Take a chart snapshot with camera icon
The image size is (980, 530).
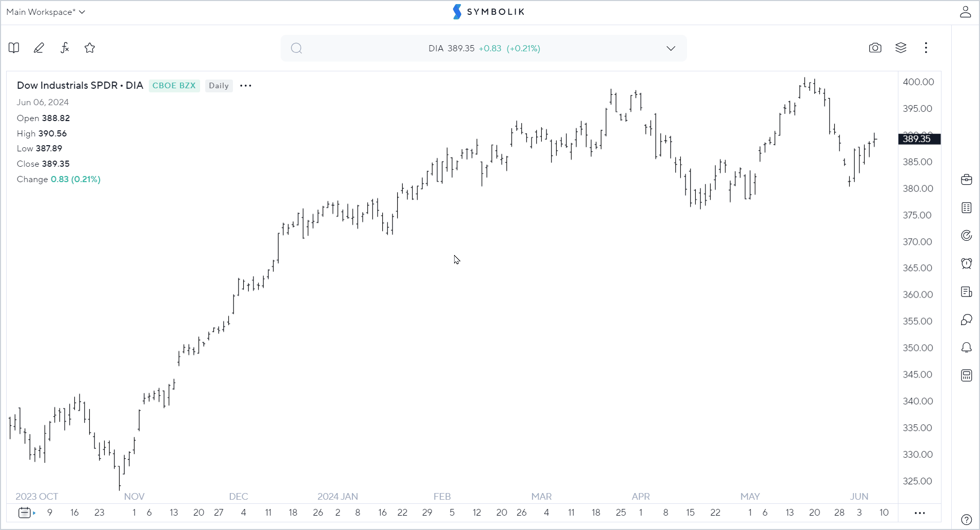(x=875, y=48)
